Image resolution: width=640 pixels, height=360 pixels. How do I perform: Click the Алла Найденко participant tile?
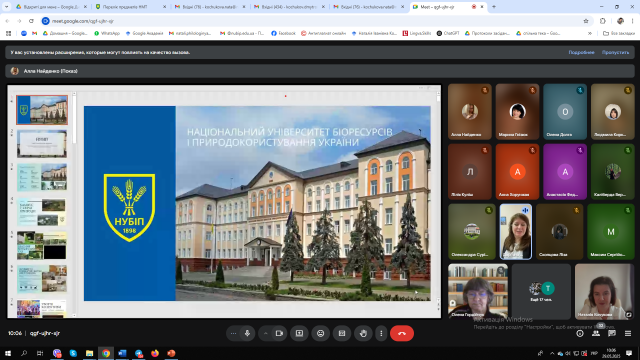click(x=469, y=112)
